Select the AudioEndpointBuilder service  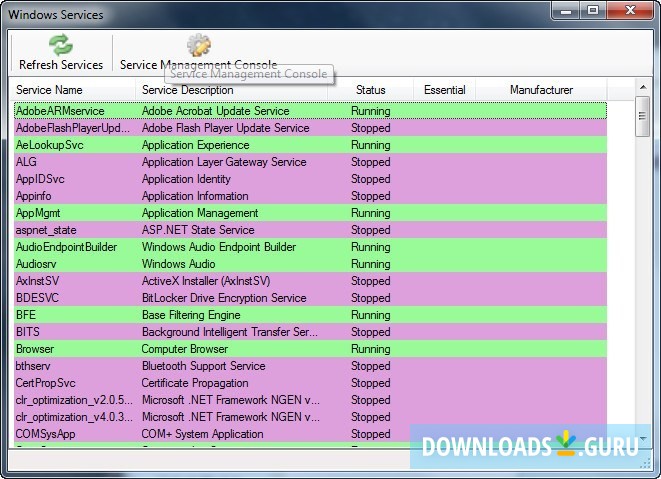(x=310, y=247)
